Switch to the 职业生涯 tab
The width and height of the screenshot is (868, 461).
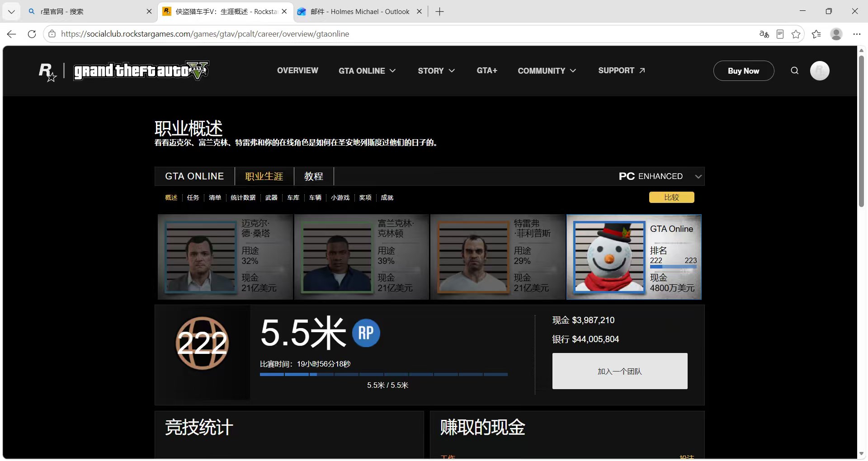point(264,176)
